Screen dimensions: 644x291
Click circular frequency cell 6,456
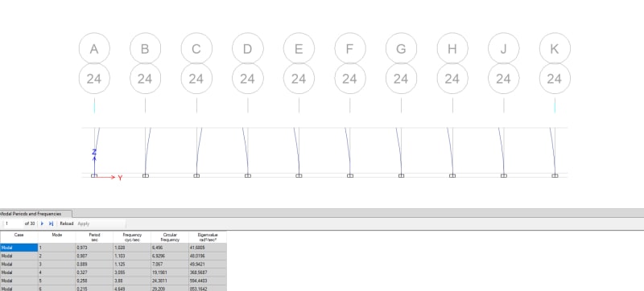[170, 248]
